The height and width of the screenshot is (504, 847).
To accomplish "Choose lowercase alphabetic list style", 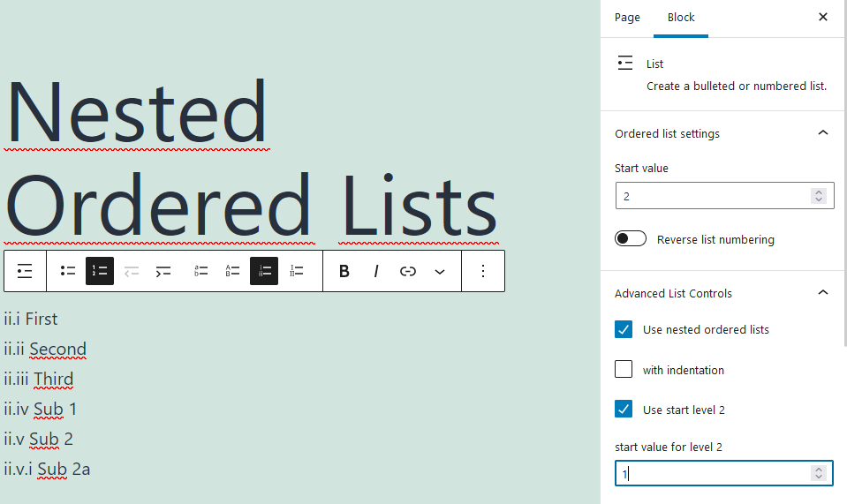I will 201,271.
